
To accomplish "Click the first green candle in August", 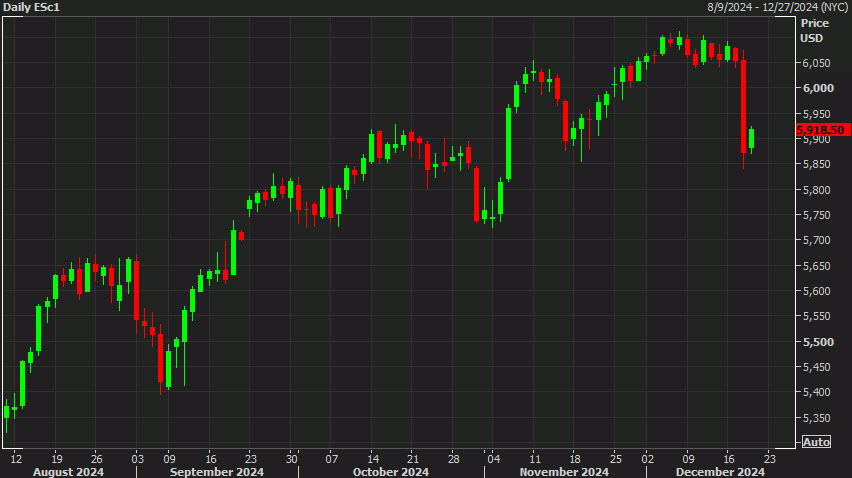I will tap(7, 412).
